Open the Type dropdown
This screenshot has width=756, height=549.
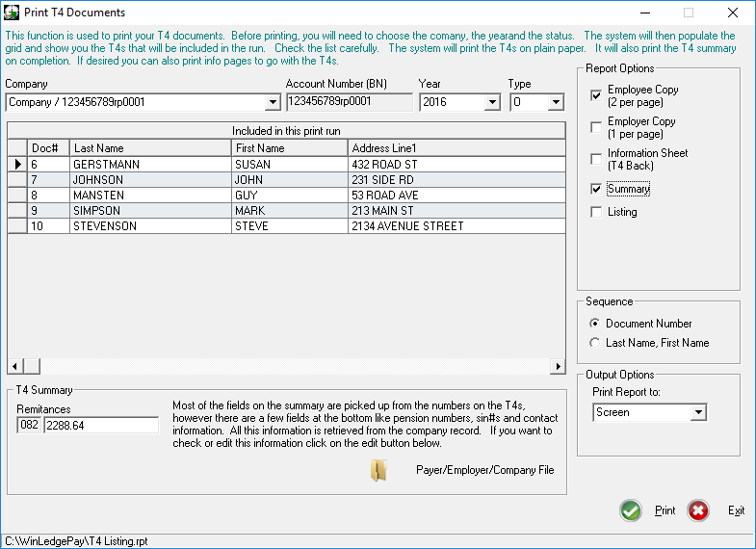[556, 102]
